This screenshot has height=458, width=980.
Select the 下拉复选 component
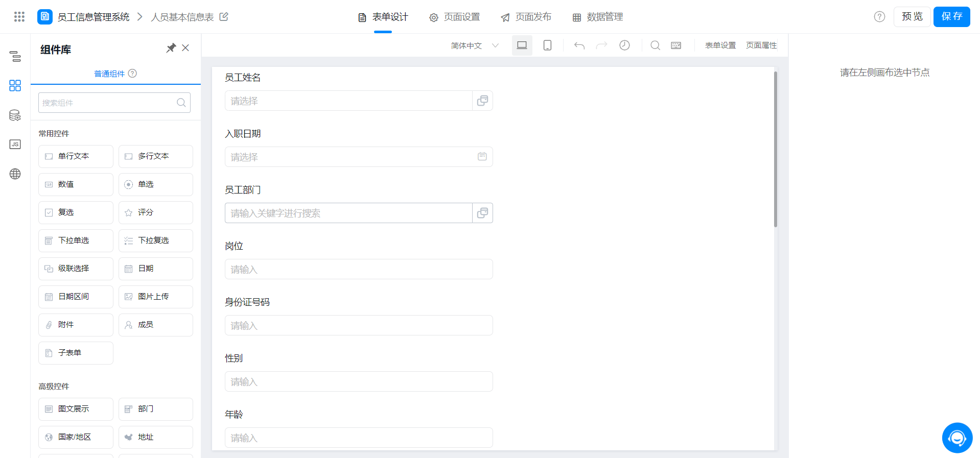coord(156,240)
